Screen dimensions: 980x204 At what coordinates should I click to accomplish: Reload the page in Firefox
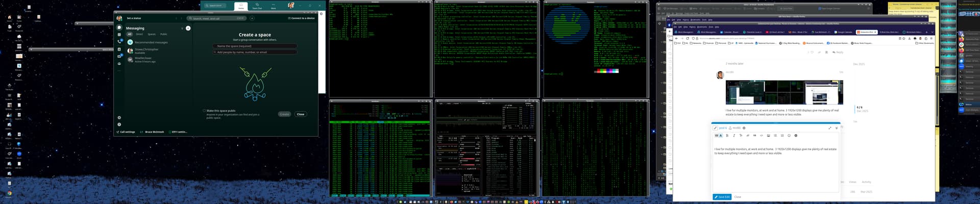[x=688, y=38]
